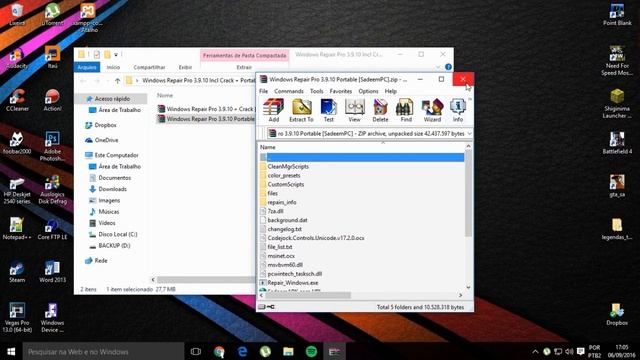Open BACKUP (D:) drive
Viewport: 640px width, 360px height.
click(x=111, y=246)
